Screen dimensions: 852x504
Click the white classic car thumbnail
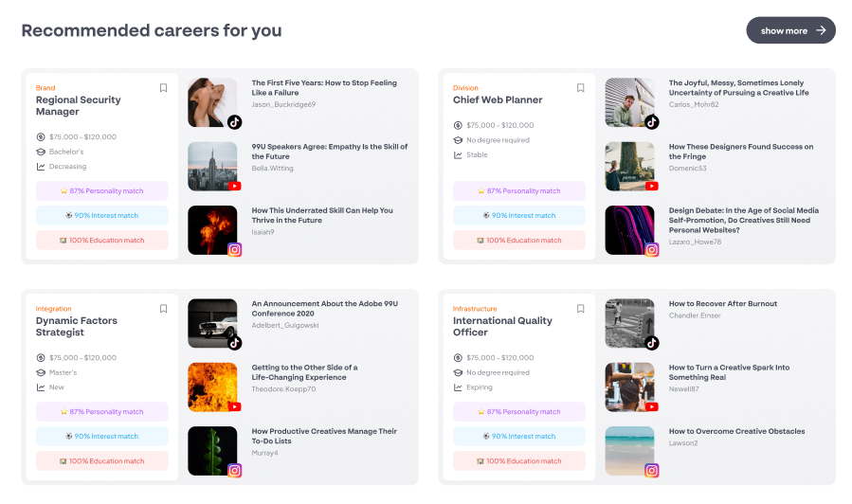point(212,323)
